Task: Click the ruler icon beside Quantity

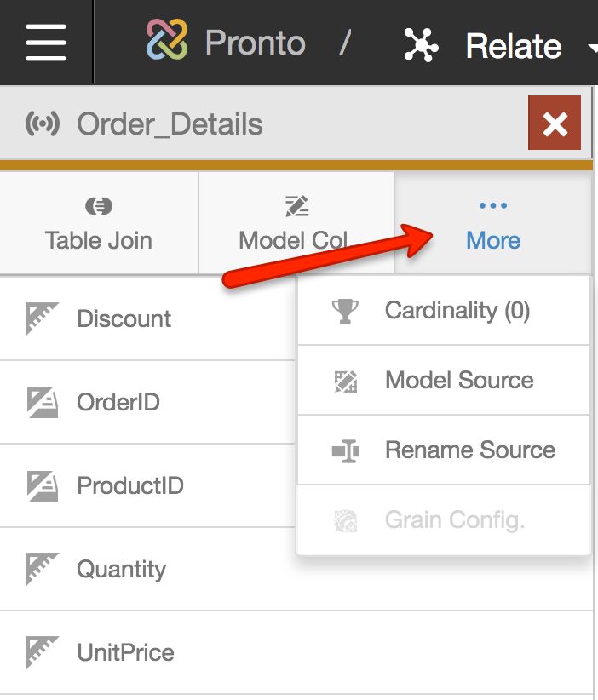Action: pyautogui.click(x=42, y=569)
